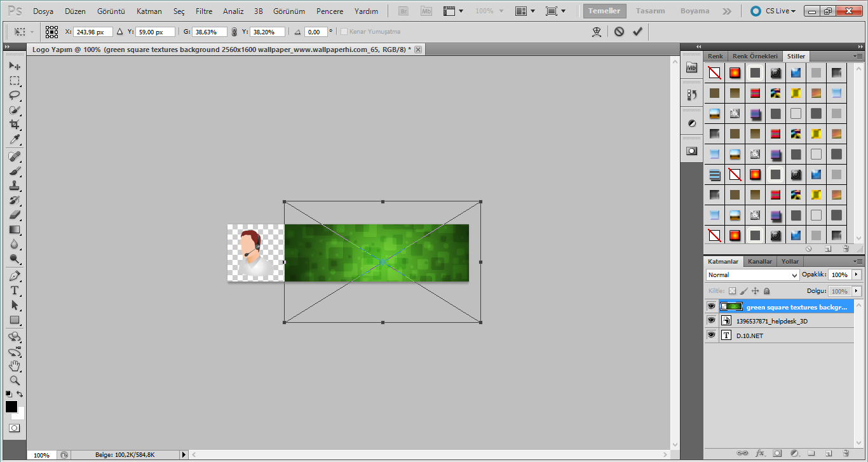The height and width of the screenshot is (462, 868).
Task: Toggle Quick Mask mode icon
Action: (15, 428)
